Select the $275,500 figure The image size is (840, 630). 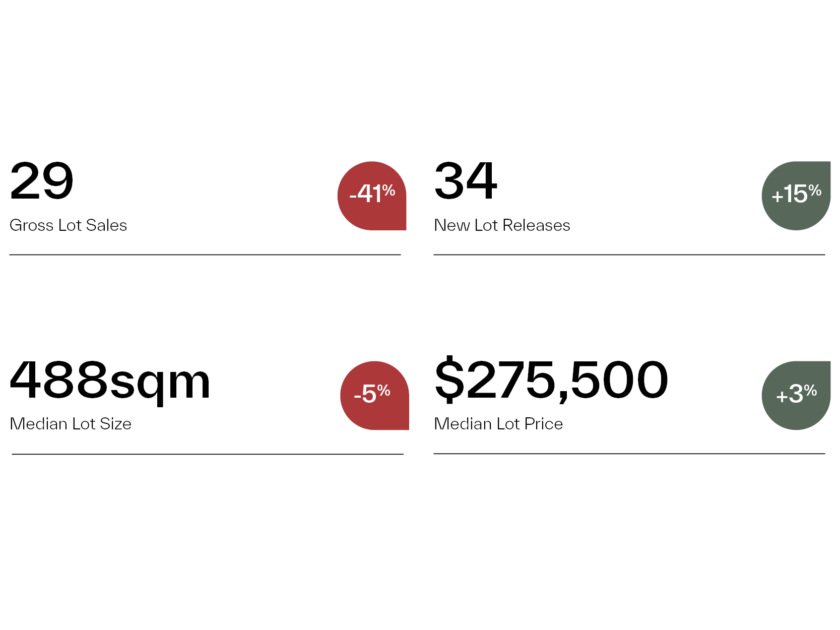coord(551,380)
